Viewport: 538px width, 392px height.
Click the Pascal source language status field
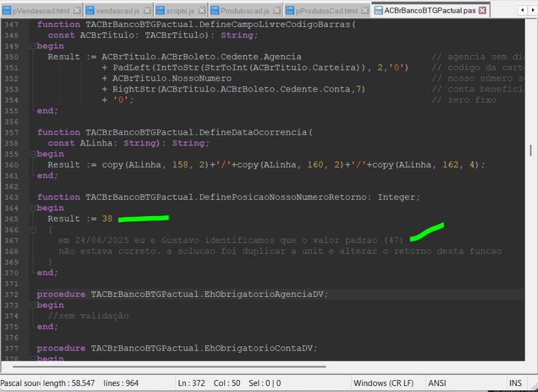point(20,383)
